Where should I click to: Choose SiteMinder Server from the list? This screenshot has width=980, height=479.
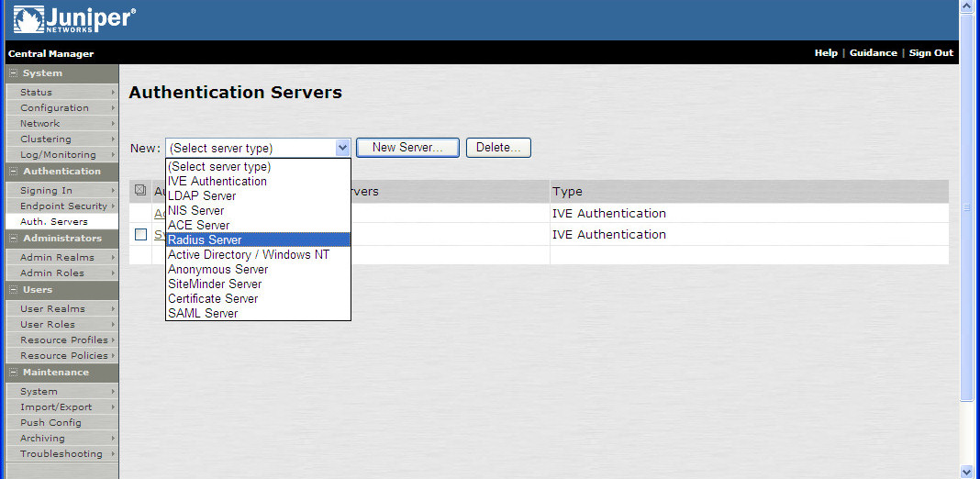coord(258,284)
